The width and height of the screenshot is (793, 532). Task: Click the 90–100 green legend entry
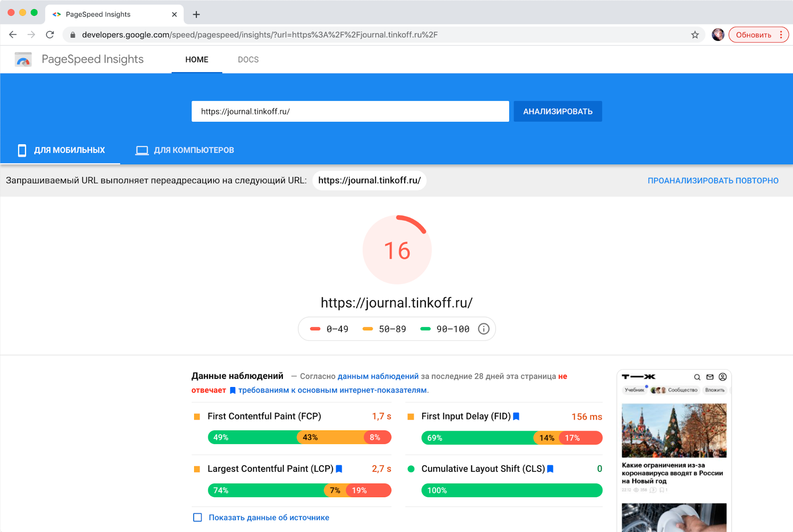coord(445,329)
